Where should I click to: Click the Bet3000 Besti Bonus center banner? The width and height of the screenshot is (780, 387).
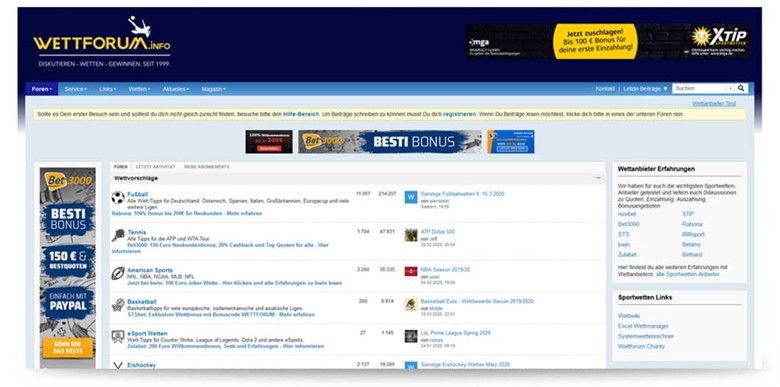[390, 142]
